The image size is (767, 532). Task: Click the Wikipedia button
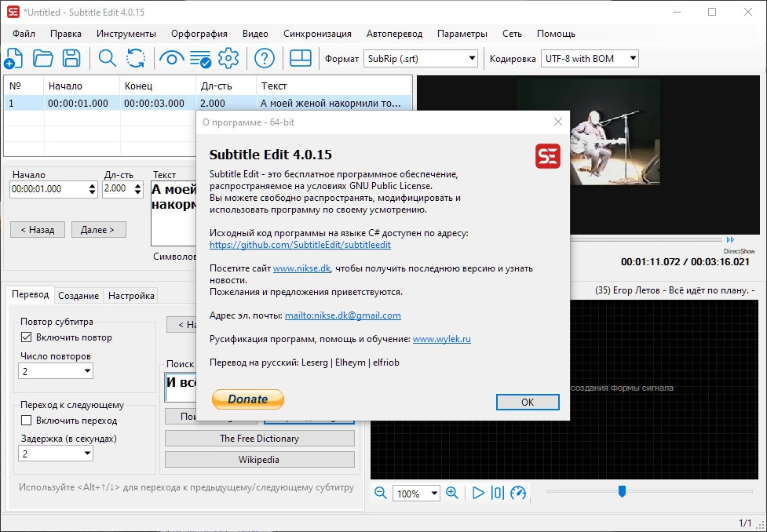coord(259,460)
